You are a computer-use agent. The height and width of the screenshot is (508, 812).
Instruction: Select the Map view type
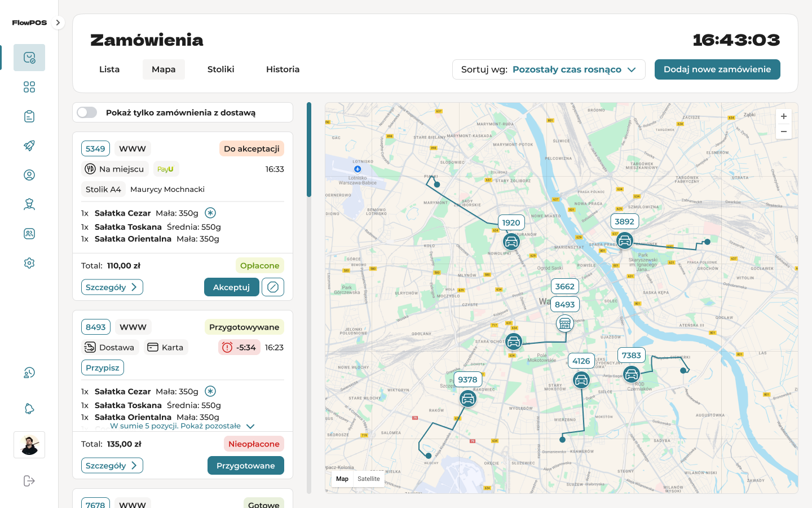(x=342, y=479)
